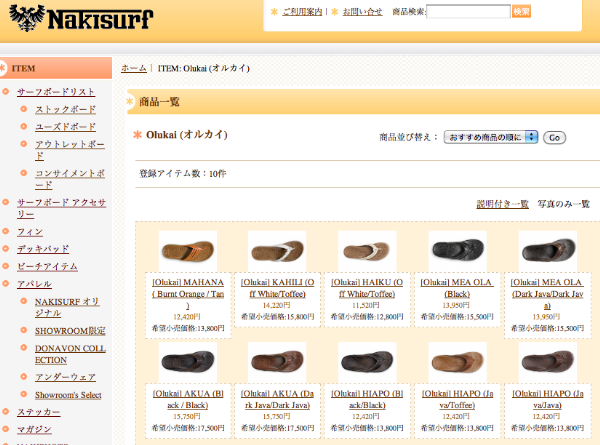
Task: Open the お問い合せ contact link
Action: [x=362, y=11]
